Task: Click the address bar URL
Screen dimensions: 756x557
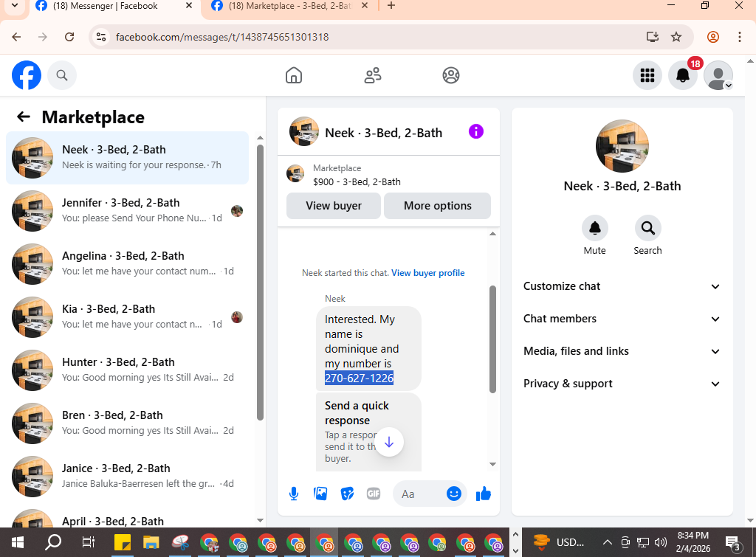Action: point(222,37)
